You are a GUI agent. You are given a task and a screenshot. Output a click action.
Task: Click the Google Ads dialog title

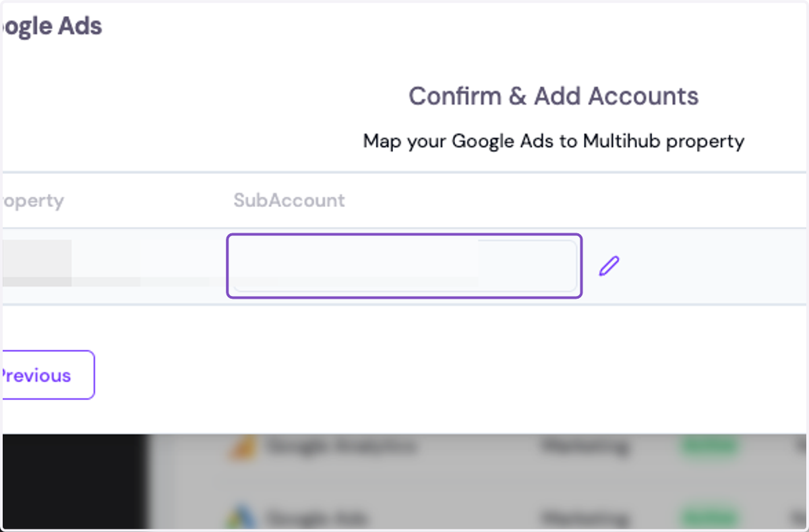[x=51, y=26]
